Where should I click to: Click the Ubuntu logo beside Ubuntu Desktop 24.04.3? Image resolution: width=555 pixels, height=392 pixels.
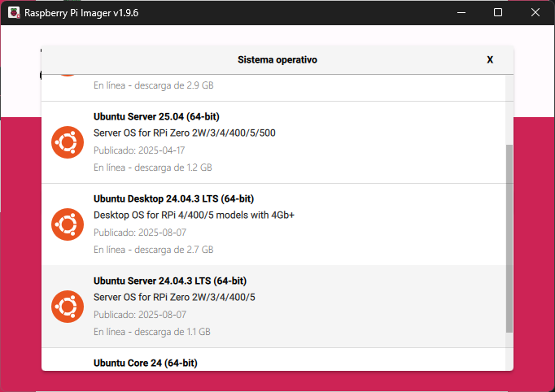(x=67, y=224)
